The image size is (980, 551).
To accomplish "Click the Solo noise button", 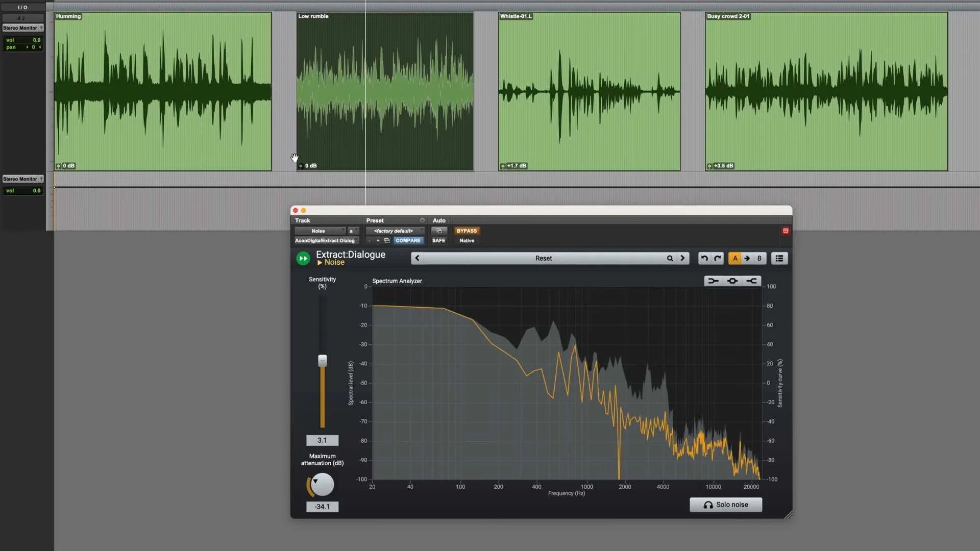I will click(x=725, y=505).
